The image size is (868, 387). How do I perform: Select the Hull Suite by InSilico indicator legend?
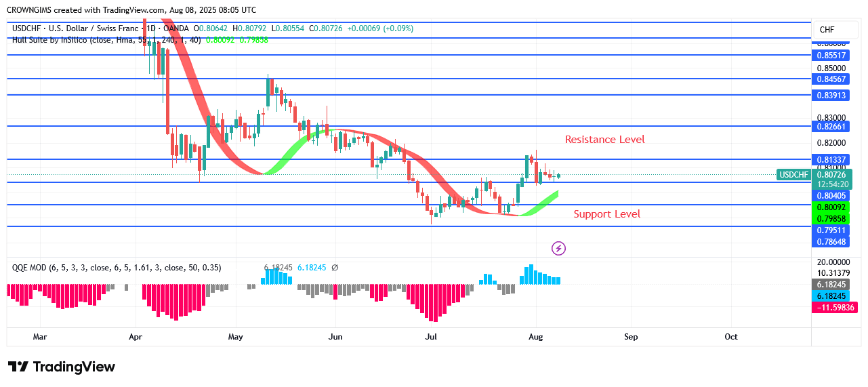[106, 40]
